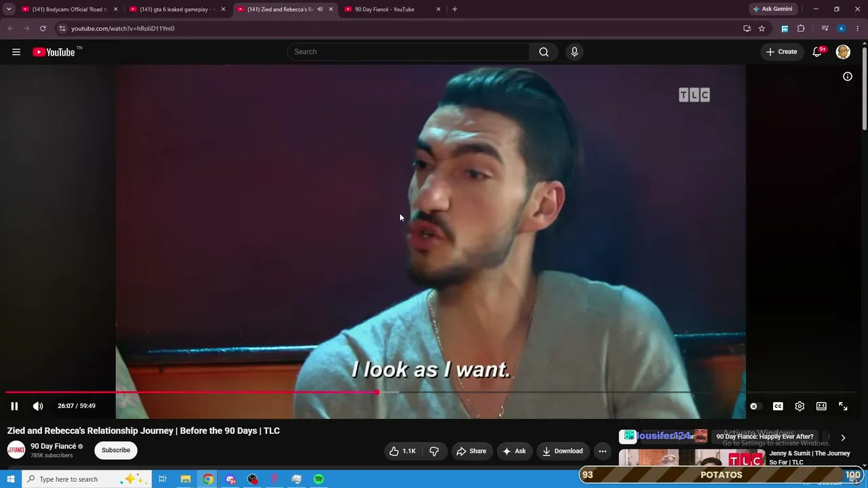Open Spotify from the taskbar
Viewport: 868px width, 488px height.
click(x=319, y=479)
